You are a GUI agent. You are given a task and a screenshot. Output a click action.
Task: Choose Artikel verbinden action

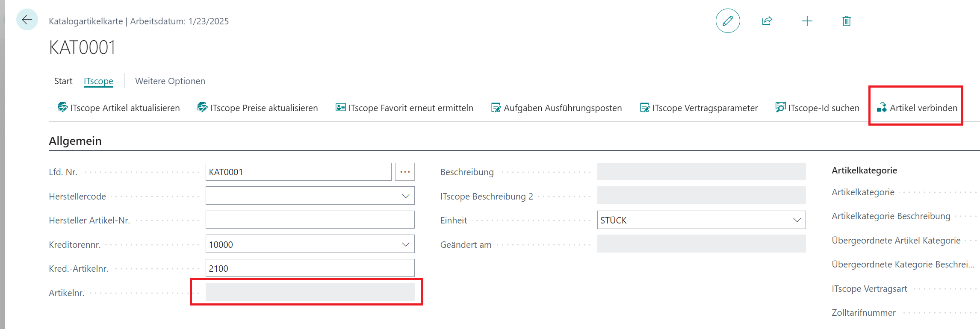click(917, 108)
